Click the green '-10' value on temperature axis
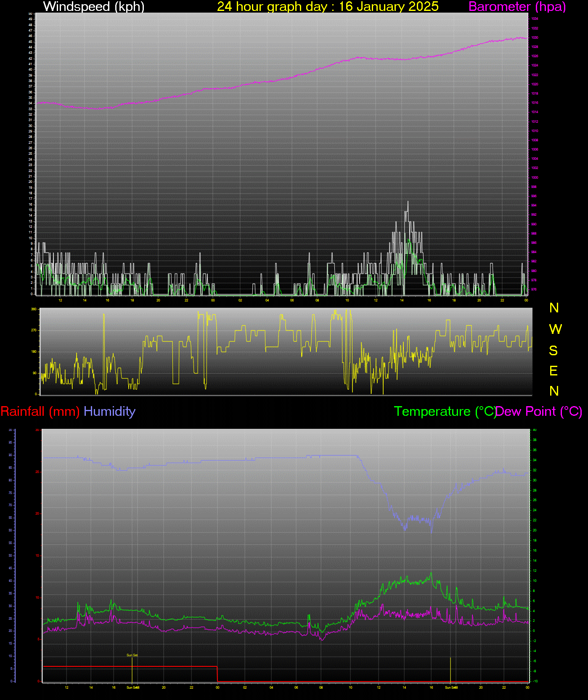Viewport: 588px width, 700px height. point(535,681)
